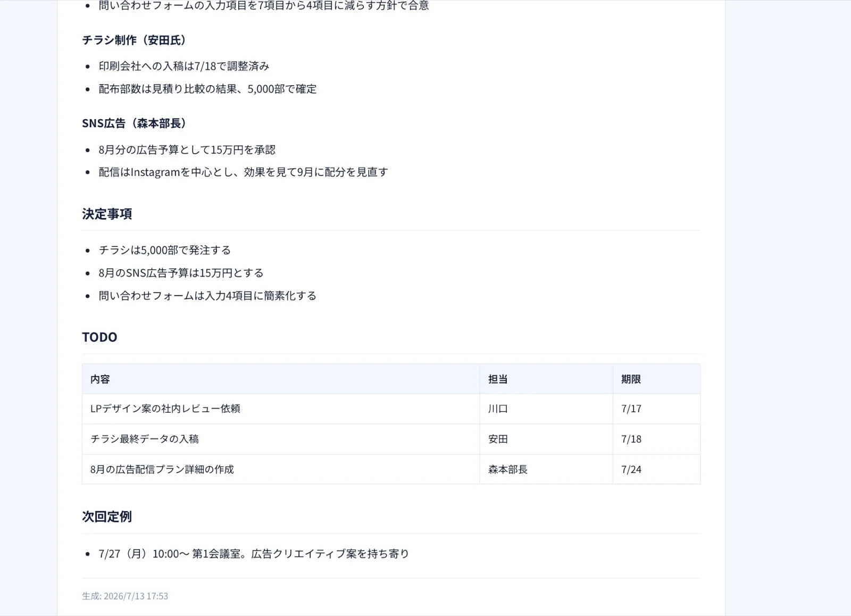The width and height of the screenshot is (851, 616).
Task: Click the cell 'LPデザイン案の社内レビュー依頼'
Action: coord(281,409)
